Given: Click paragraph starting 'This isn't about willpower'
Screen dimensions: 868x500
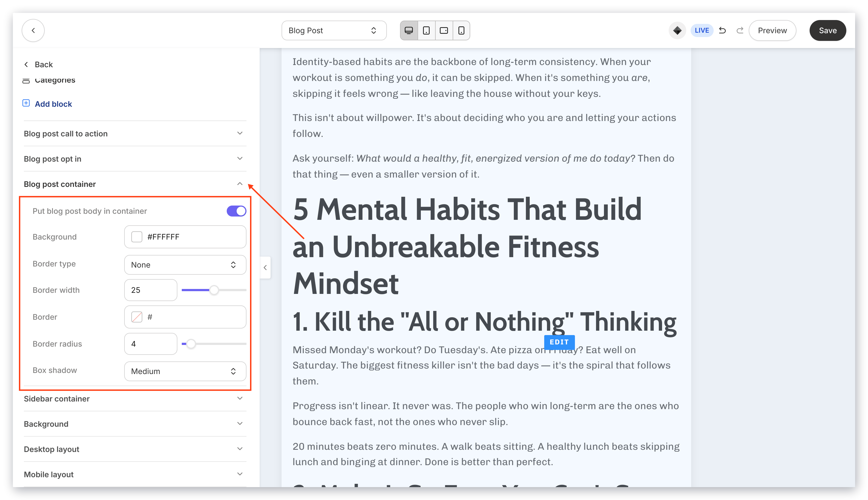Looking at the screenshot, I should pos(484,126).
